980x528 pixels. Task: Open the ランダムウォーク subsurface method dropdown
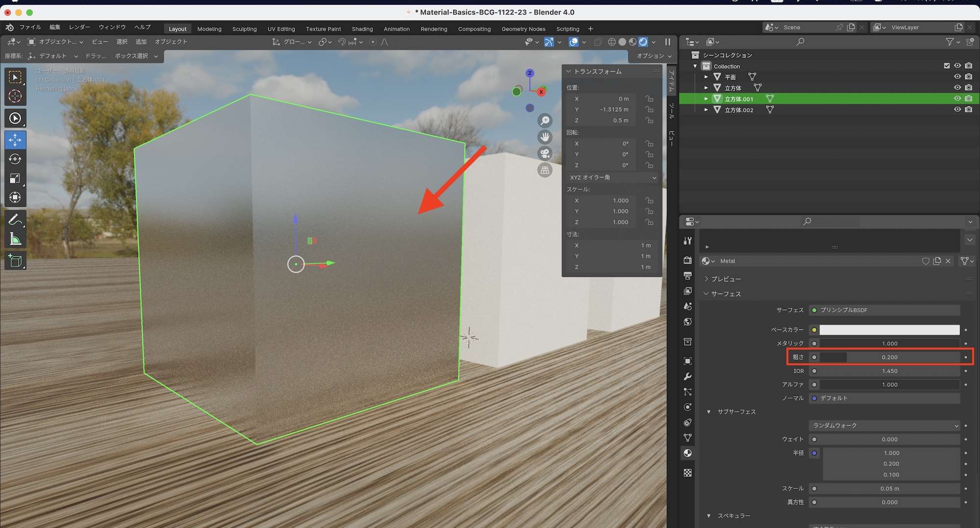884,426
